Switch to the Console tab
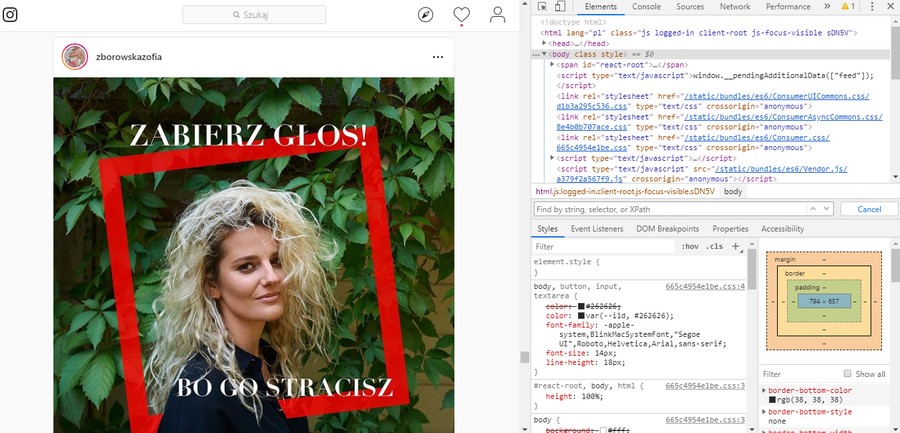The image size is (900, 433). (x=646, y=7)
